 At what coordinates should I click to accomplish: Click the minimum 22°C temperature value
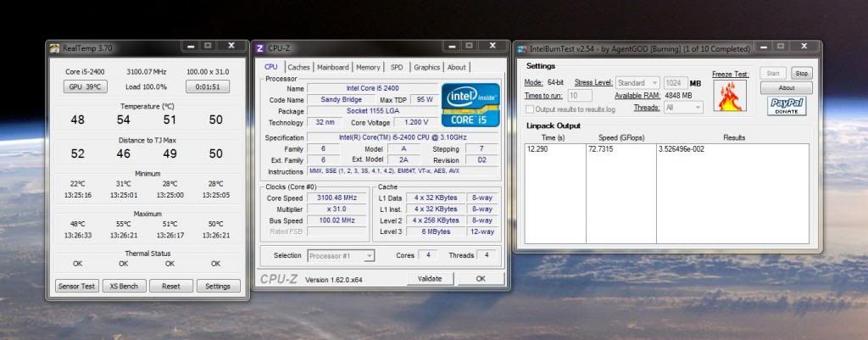click(77, 184)
